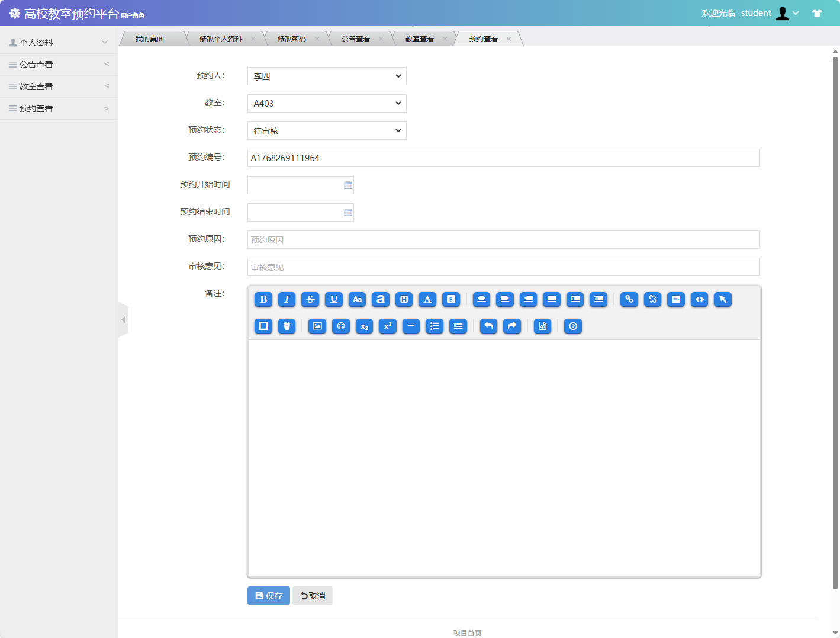Click the undo arrow in the editor
The width and height of the screenshot is (840, 638).
click(488, 326)
